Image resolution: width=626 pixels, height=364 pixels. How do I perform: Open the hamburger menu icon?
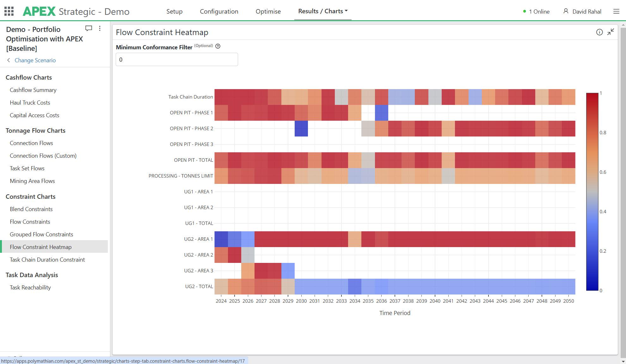tap(616, 11)
